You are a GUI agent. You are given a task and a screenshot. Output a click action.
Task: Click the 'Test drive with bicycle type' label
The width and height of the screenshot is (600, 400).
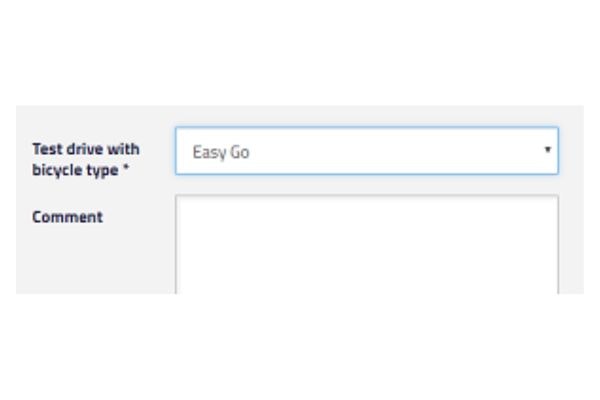[x=86, y=159]
